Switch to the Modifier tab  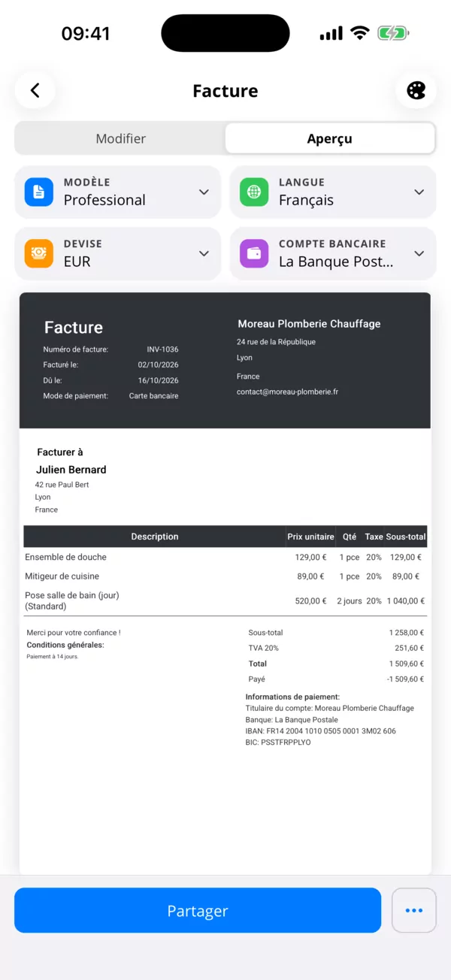(121, 138)
